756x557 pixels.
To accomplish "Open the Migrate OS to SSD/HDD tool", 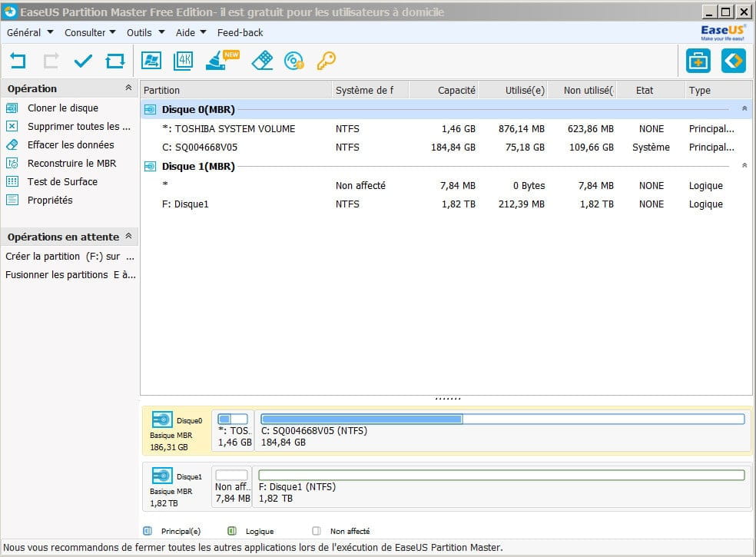I will pyautogui.click(x=151, y=61).
